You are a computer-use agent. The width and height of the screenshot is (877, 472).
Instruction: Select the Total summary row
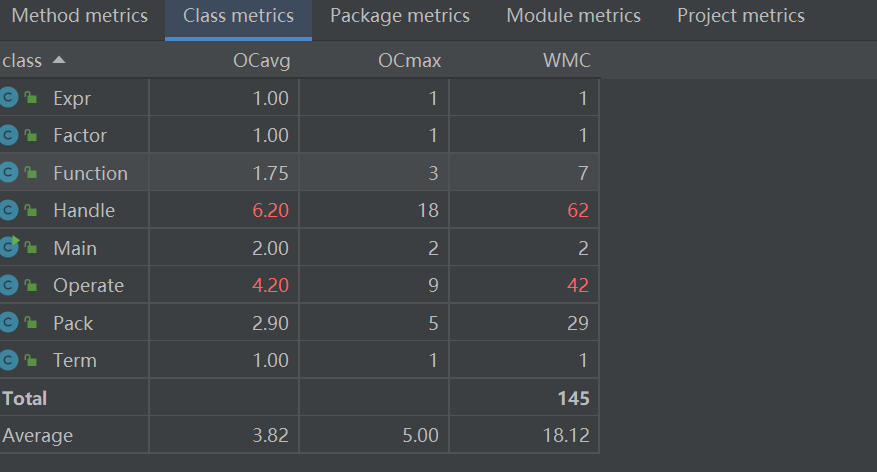299,398
